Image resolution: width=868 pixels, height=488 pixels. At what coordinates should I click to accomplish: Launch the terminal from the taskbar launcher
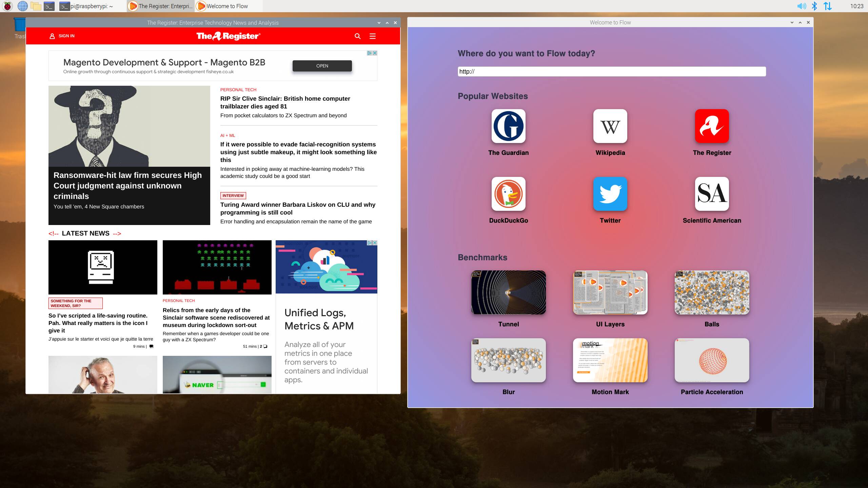click(49, 6)
